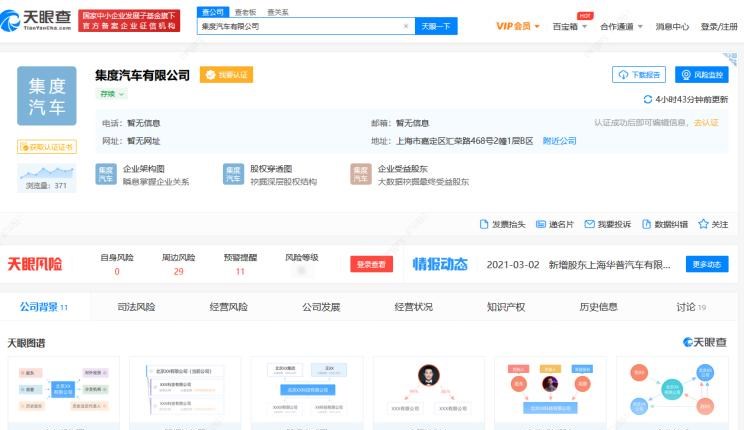This screenshot has width=744, height=430.
Task: Open the thumbnail with orange circles and center avatar
Action: point(550,390)
